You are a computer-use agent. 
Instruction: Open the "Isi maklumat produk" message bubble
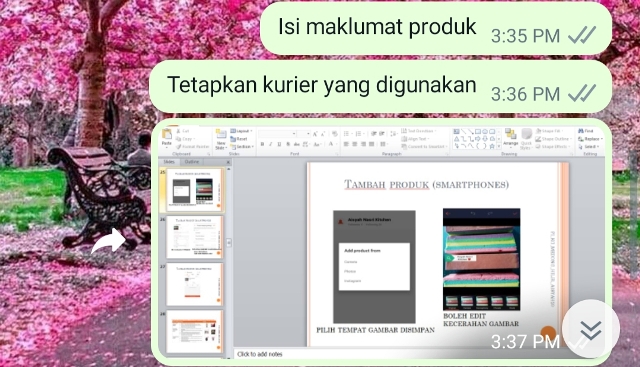pyautogui.click(x=436, y=28)
